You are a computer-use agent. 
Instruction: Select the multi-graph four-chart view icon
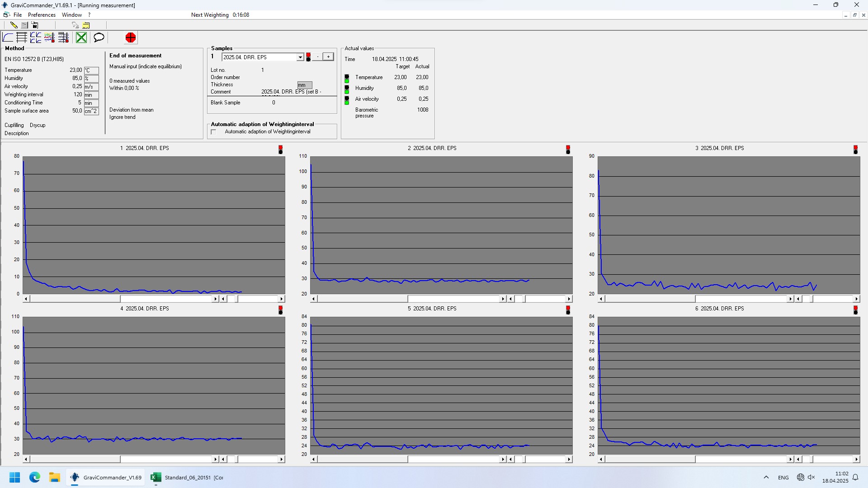(36, 38)
